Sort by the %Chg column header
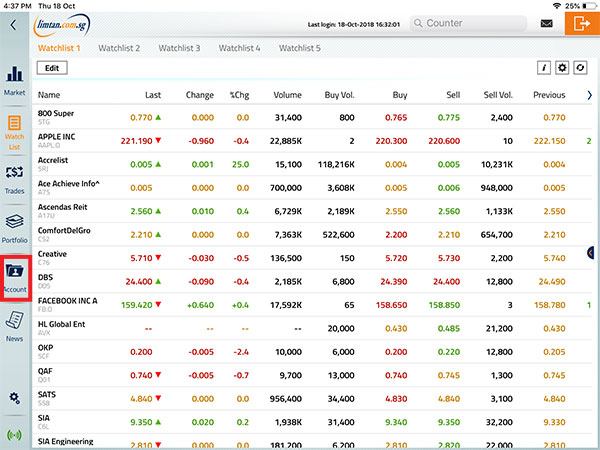The height and width of the screenshot is (450, 600). (240, 95)
